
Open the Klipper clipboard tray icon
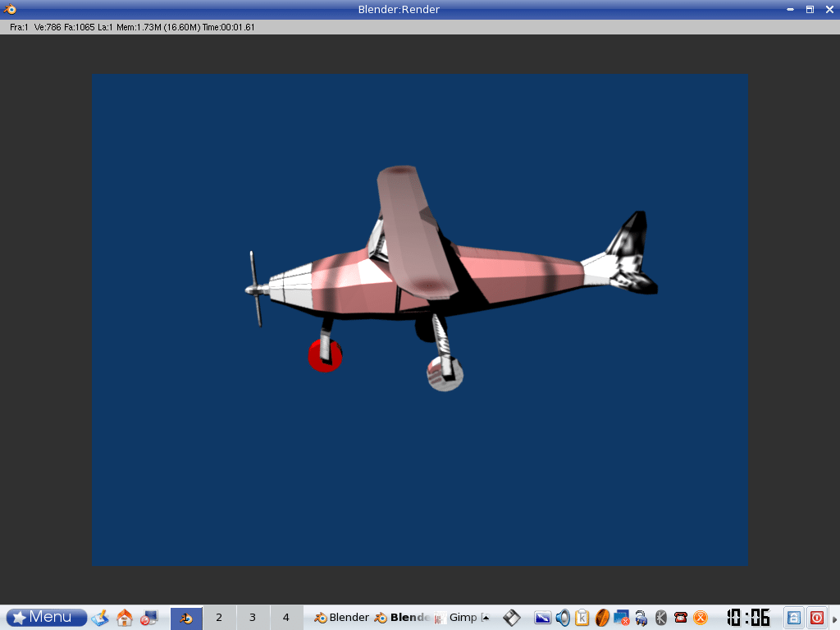point(582,618)
